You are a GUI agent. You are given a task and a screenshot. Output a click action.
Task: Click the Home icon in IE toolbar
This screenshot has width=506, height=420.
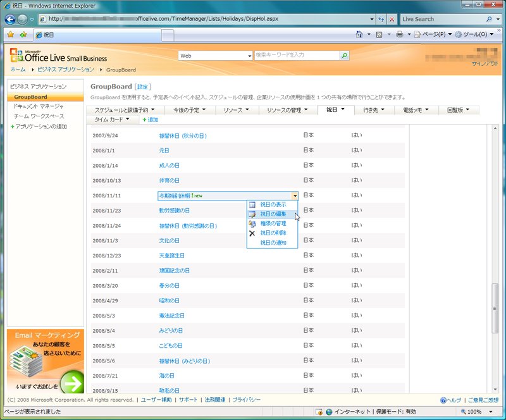(359, 34)
